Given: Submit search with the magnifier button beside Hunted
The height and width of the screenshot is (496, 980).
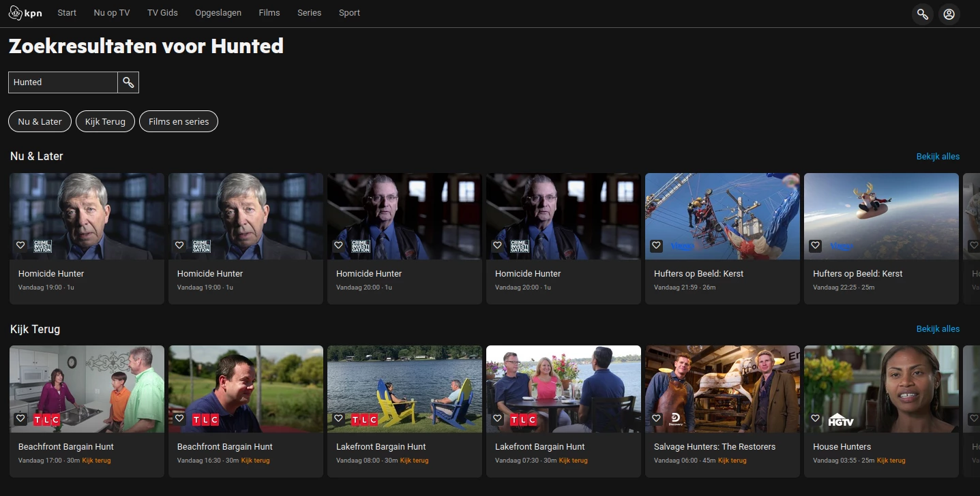Looking at the screenshot, I should [128, 82].
